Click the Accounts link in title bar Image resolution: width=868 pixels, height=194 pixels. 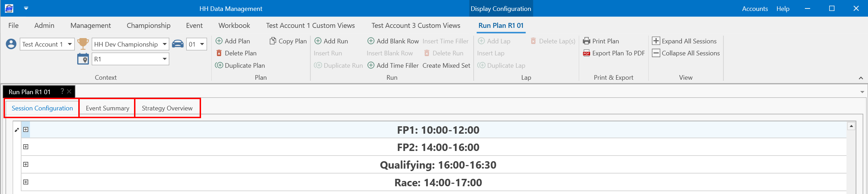(755, 9)
